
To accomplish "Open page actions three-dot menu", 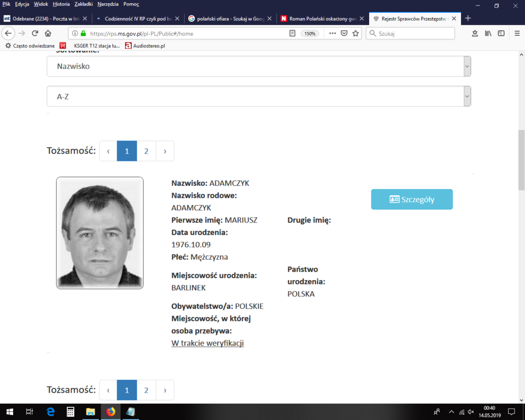I will pos(332,33).
